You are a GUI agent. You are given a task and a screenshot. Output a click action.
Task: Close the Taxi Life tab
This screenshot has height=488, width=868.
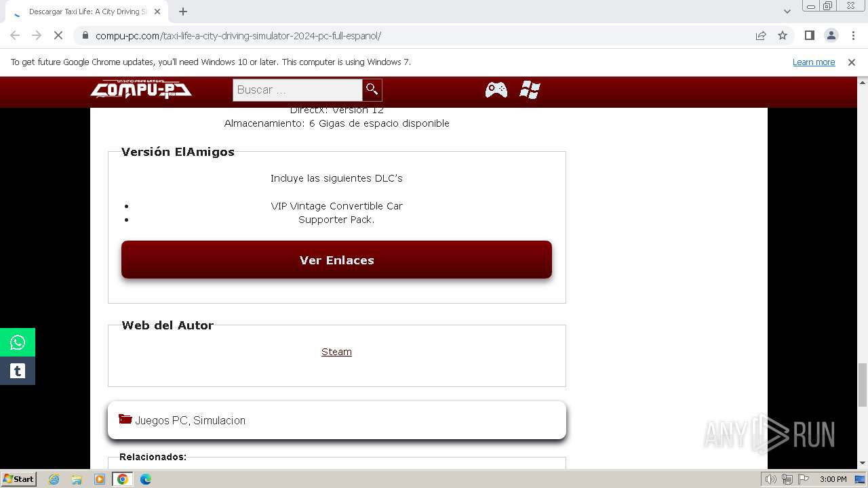[x=157, y=12]
